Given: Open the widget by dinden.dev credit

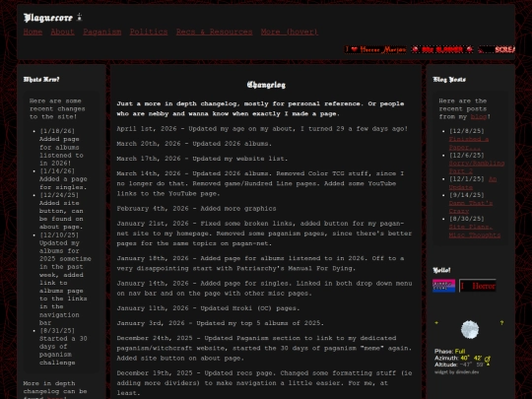Looking at the screenshot, I should [x=457, y=371].
